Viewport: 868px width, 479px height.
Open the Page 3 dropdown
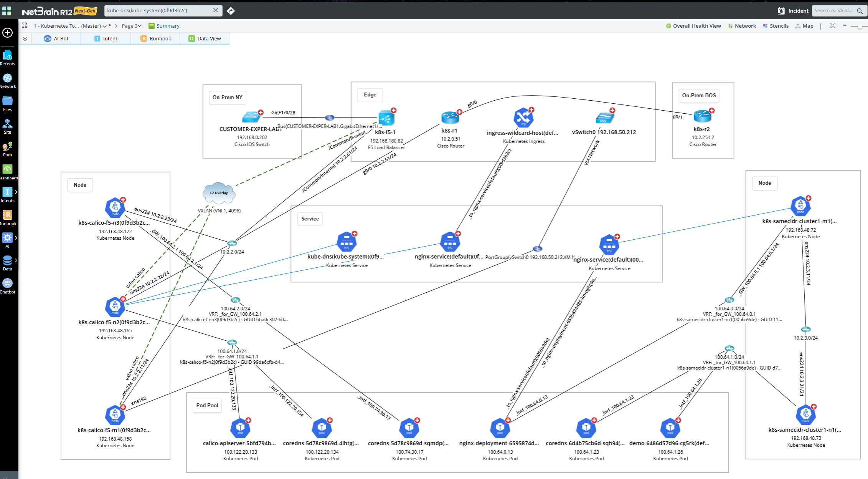pos(132,26)
